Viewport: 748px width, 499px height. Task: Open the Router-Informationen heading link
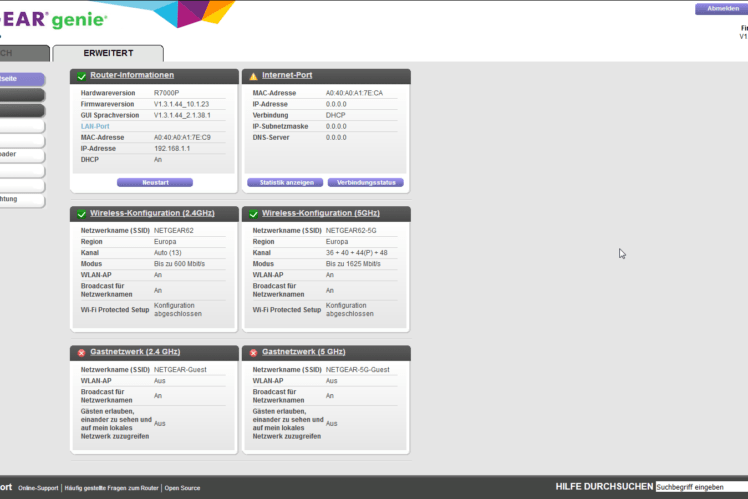click(132, 75)
